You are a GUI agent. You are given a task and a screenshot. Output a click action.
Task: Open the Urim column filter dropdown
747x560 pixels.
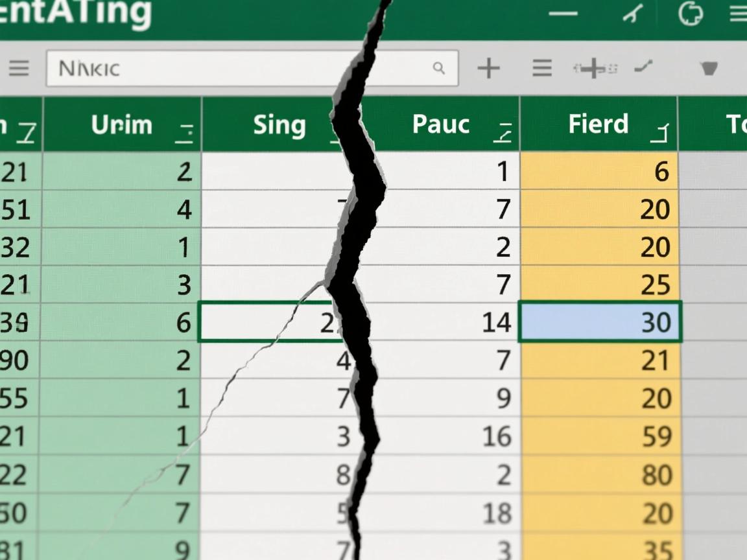(x=185, y=133)
